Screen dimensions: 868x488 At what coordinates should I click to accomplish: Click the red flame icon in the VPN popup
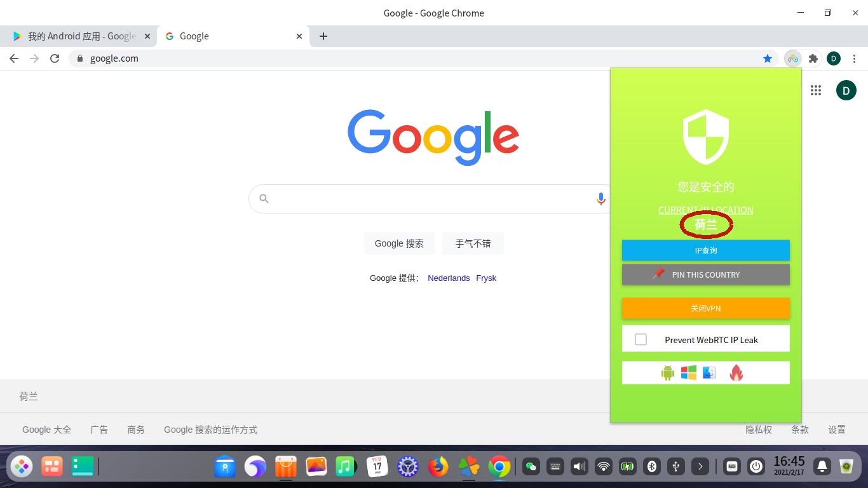tap(736, 372)
